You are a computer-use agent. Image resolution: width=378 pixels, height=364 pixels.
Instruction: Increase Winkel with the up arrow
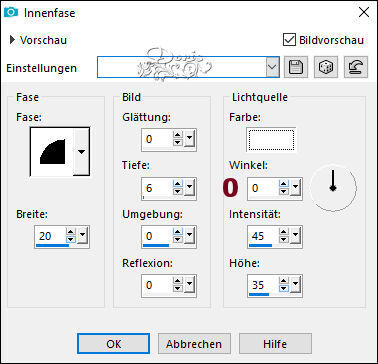[x=284, y=184]
